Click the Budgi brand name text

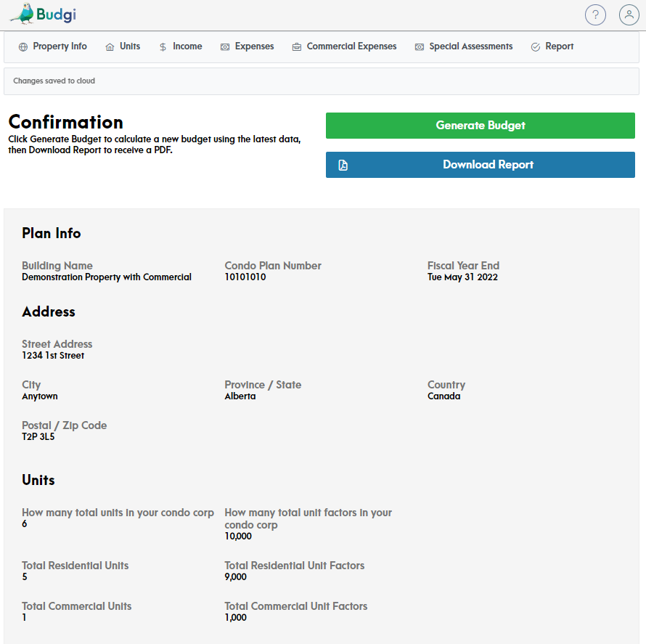coord(56,15)
